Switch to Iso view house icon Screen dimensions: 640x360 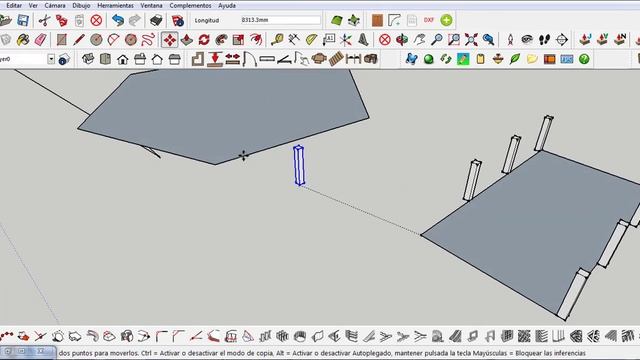point(88,59)
